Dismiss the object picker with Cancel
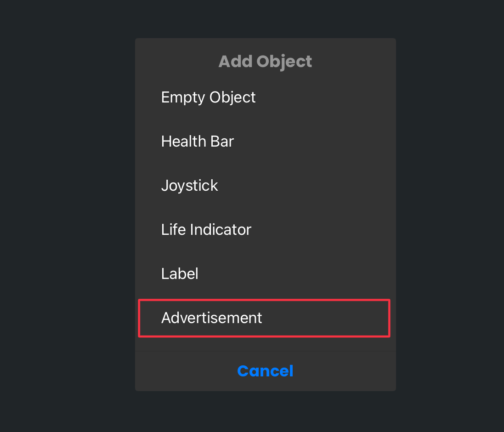Viewport: 504px width, 432px height. coord(265,371)
